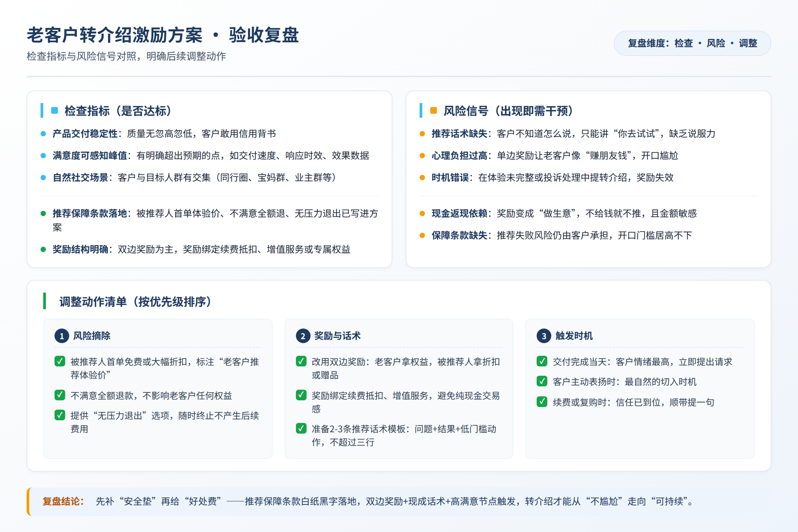Click the bold label 推荐保障条款落地

89,213
